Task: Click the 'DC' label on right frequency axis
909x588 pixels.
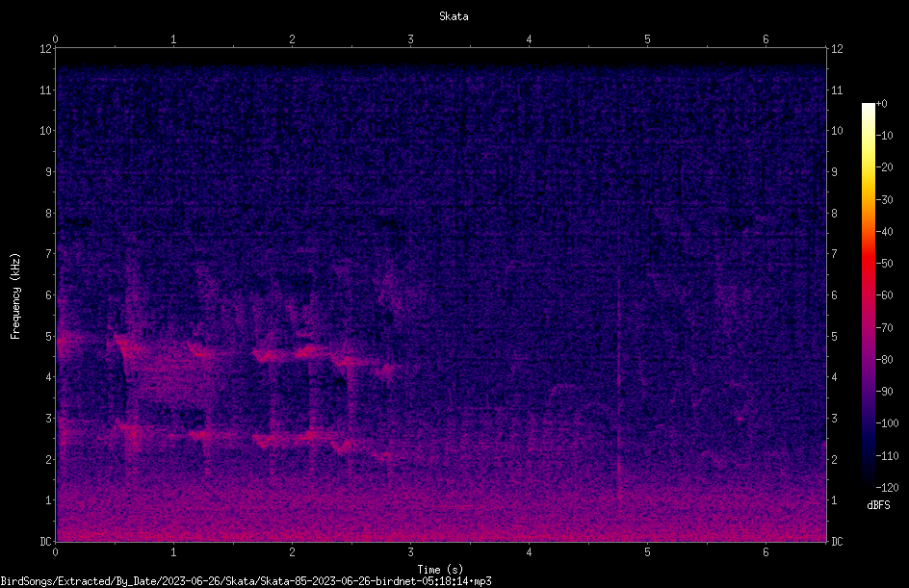Action: tap(837, 542)
